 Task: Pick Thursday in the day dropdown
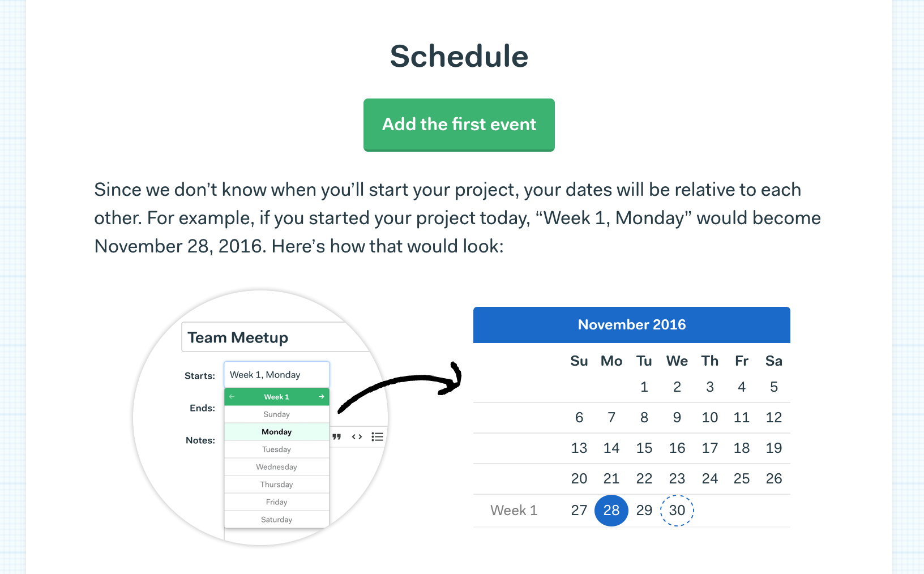tap(277, 485)
